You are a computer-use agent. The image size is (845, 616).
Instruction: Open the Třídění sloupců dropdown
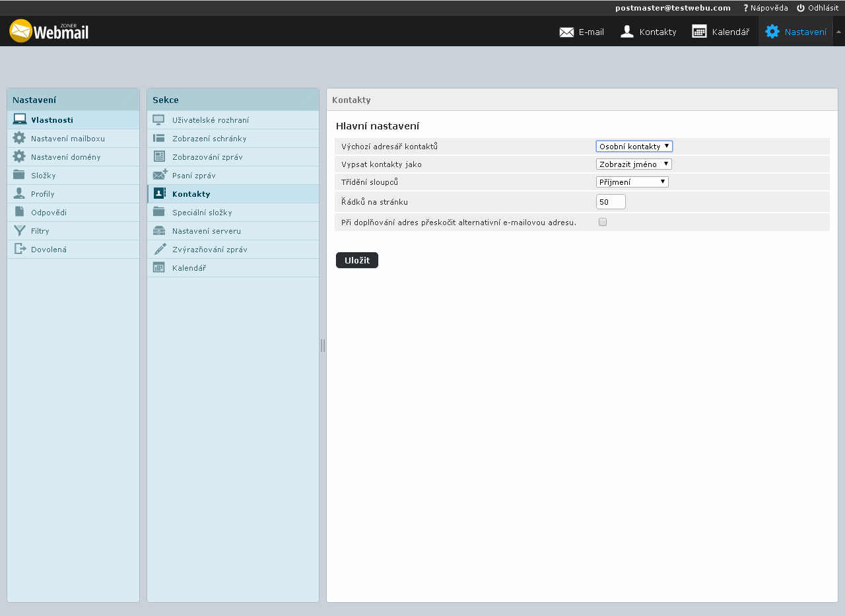(632, 182)
